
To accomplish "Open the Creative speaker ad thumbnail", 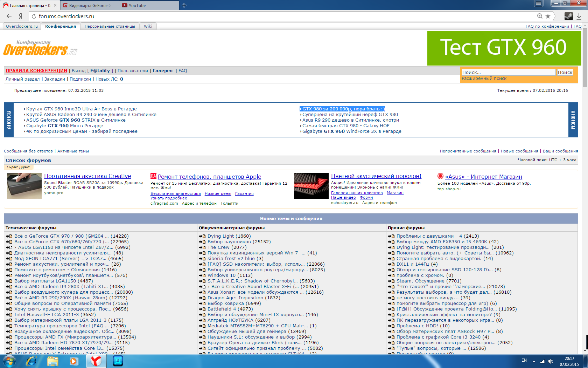I will [x=24, y=186].
